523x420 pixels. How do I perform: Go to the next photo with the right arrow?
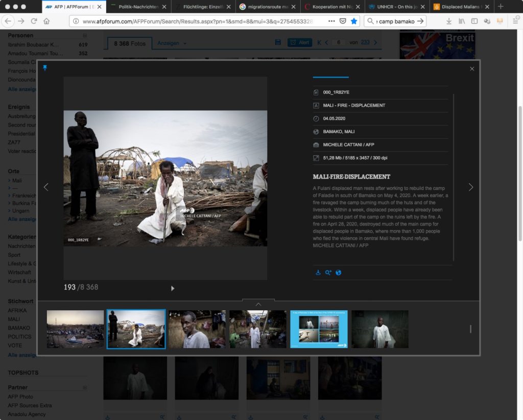tap(470, 187)
